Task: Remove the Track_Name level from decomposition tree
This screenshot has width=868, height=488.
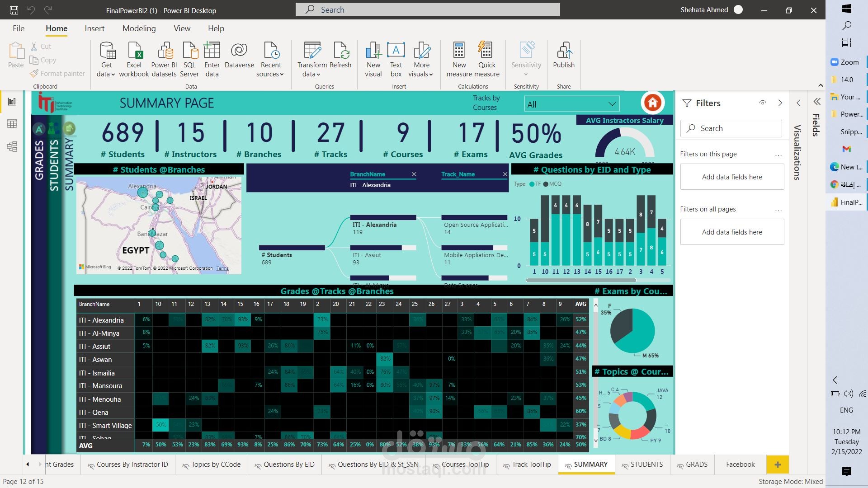Action: coord(505,174)
